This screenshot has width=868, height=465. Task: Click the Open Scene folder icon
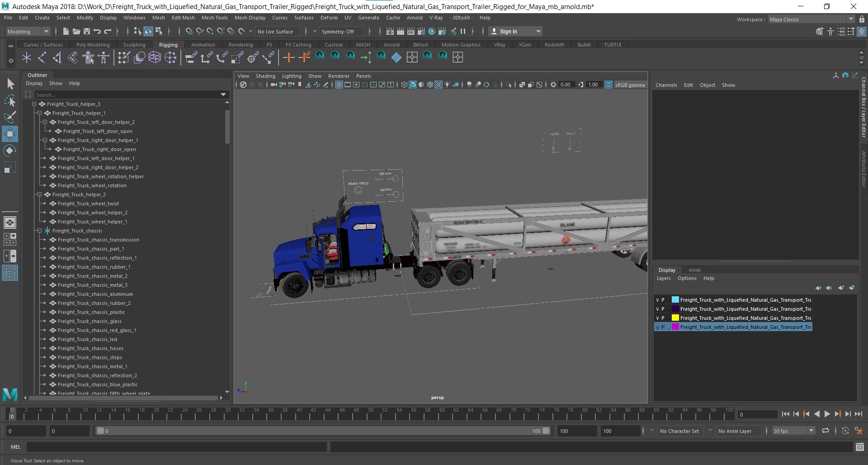76,31
